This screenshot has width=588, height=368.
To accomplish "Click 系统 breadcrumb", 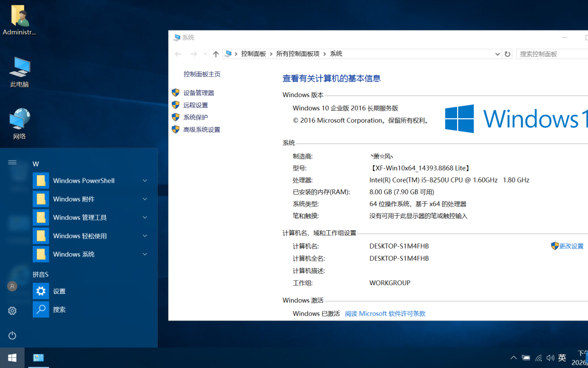I will (336, 54).
